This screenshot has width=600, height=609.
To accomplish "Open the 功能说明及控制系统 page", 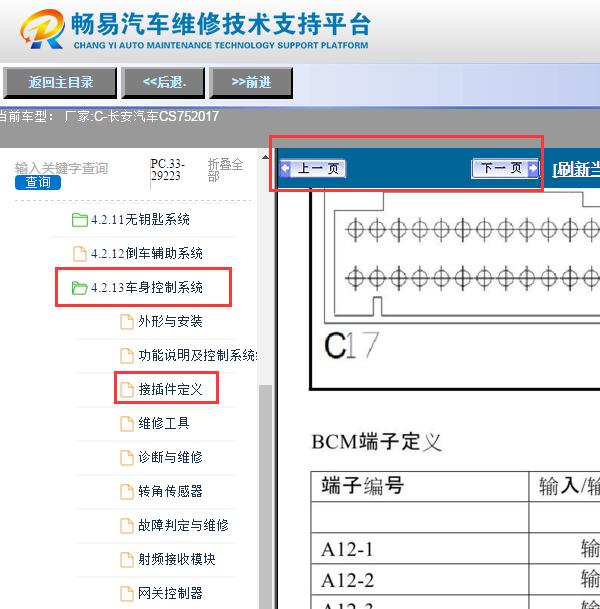I will pos(197,355).
